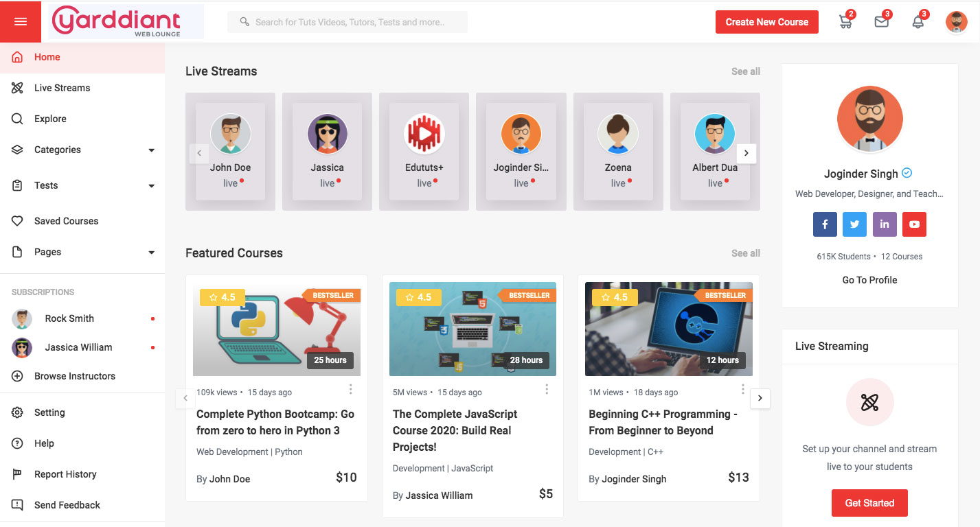Open the Python Bootcamp course thumbnail
The height and width of the screenshot is (527, 980).
click(x=276, y=329)
